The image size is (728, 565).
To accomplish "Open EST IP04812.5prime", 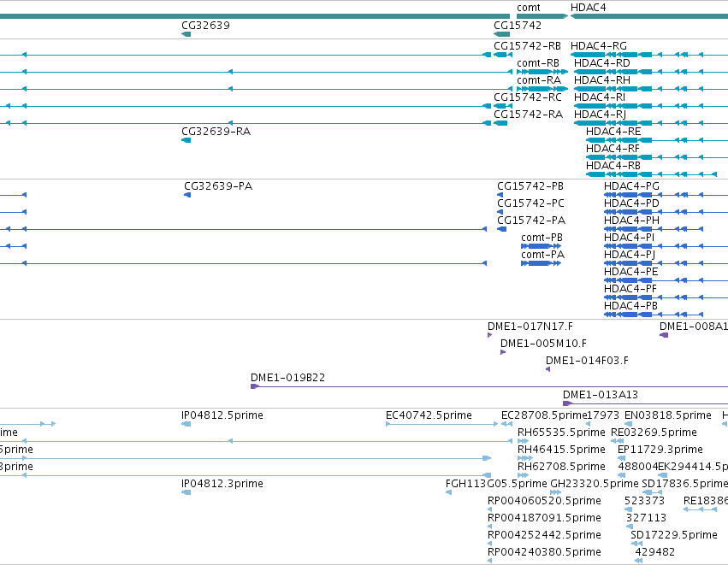I will (x=222, y=416).
